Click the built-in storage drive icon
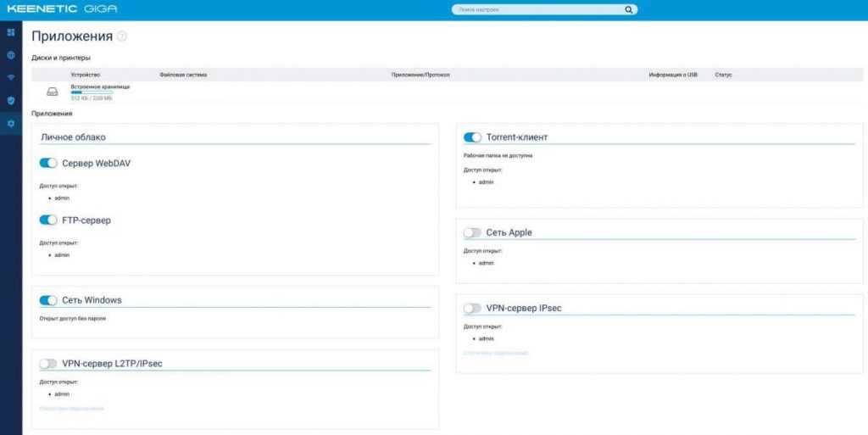 (x=53, y=92)
